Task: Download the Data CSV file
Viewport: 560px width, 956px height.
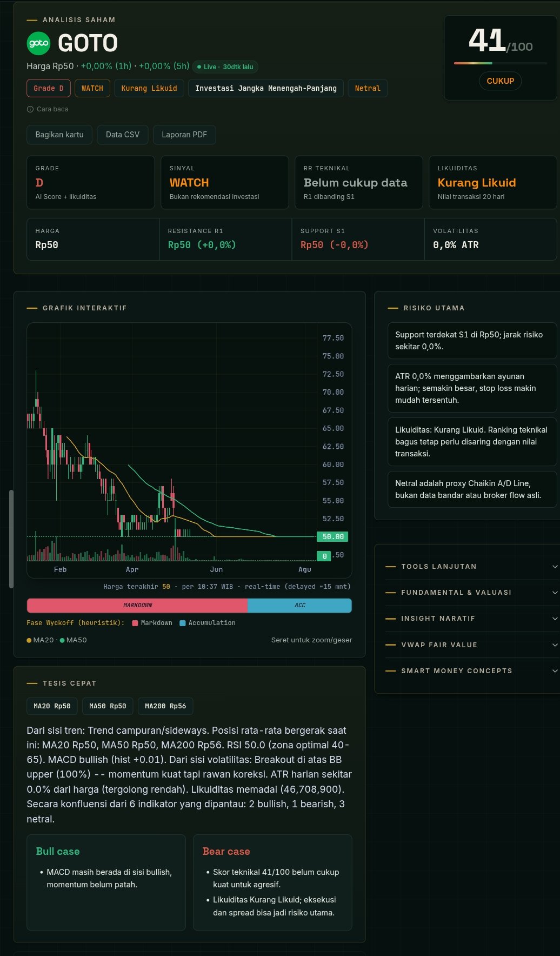Action: [123, 135]
